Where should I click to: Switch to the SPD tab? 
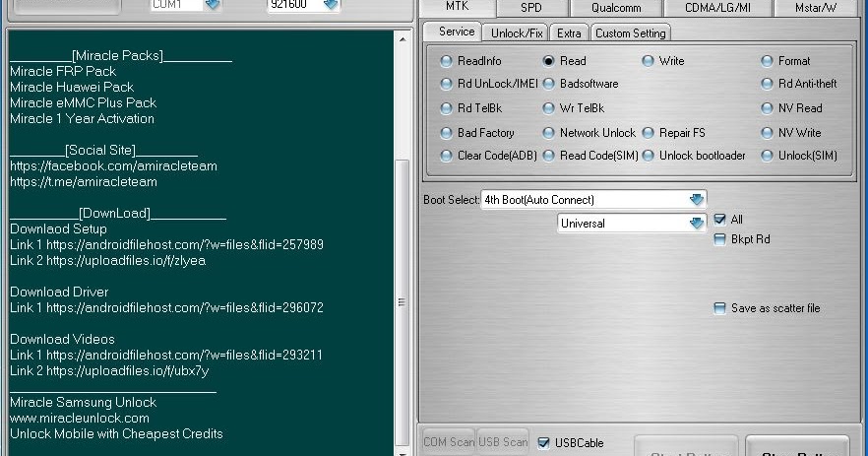530,8
